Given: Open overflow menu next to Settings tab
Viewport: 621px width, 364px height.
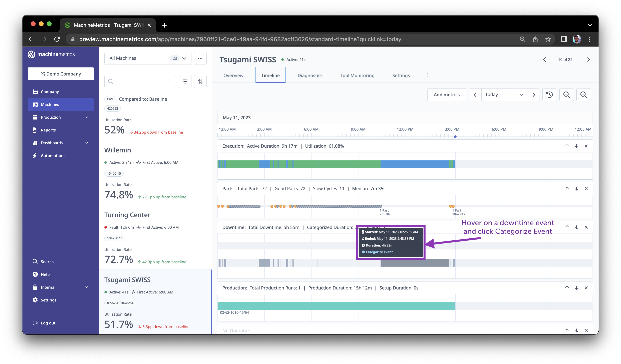Looking at the screenshot, I should pyautogui.click(x=428, y=75).
